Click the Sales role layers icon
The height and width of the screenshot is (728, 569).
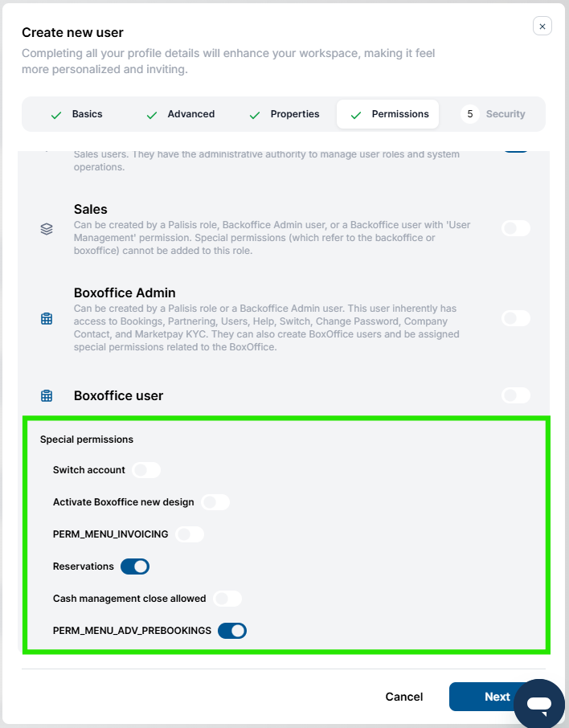[47, 229]
